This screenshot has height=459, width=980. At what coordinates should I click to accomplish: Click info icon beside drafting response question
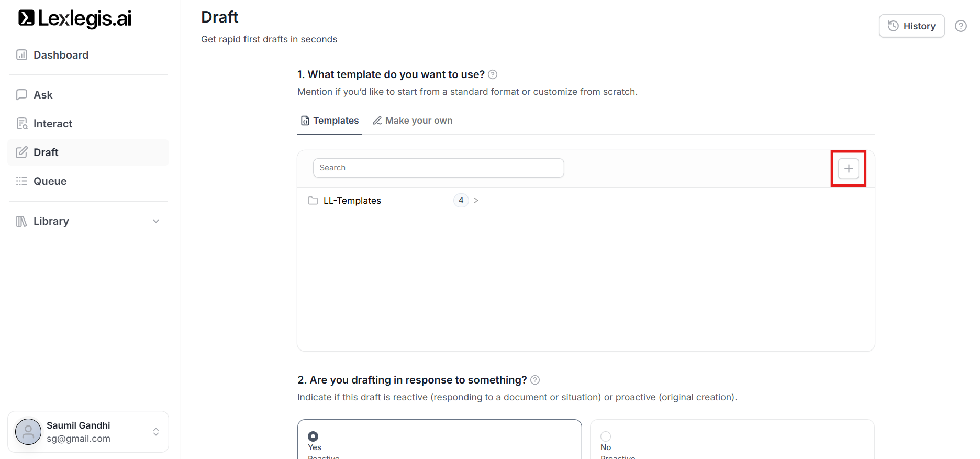(535, 380)
